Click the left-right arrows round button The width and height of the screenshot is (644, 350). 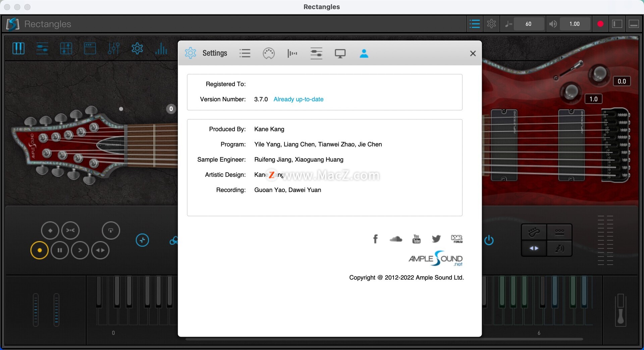[x=100, y=250]
